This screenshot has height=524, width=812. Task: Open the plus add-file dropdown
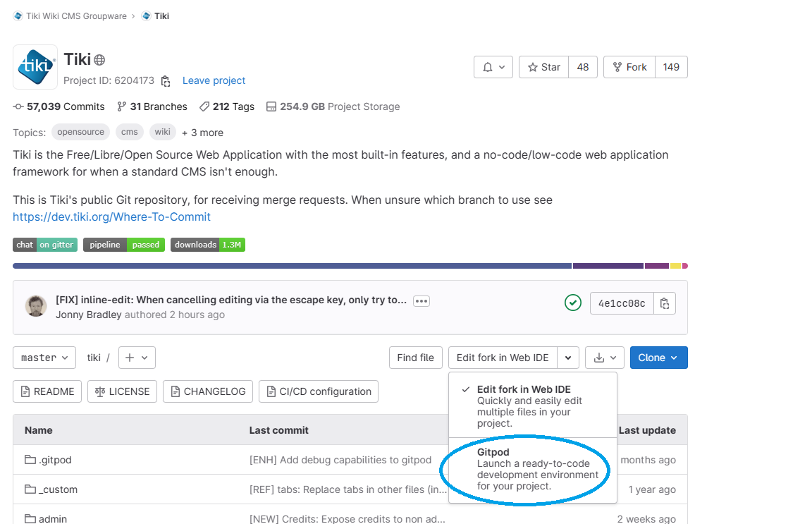tap(137, 358)
